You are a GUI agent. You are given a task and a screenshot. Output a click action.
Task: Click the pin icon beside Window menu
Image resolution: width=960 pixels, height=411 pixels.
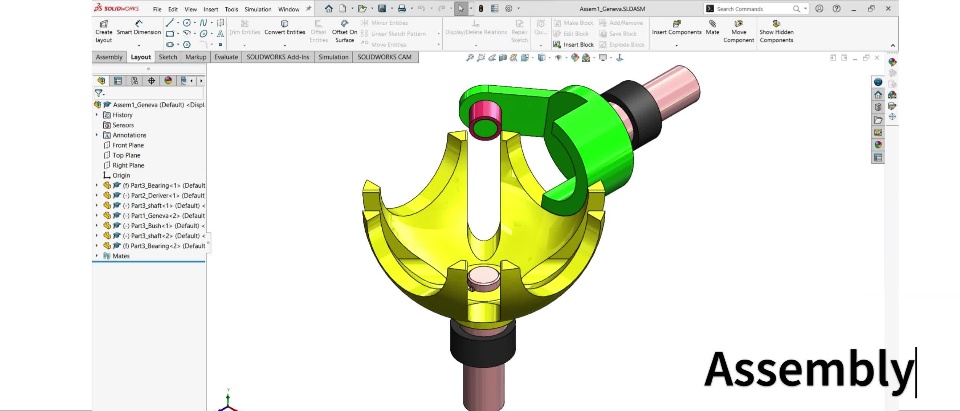pos(309,9)
